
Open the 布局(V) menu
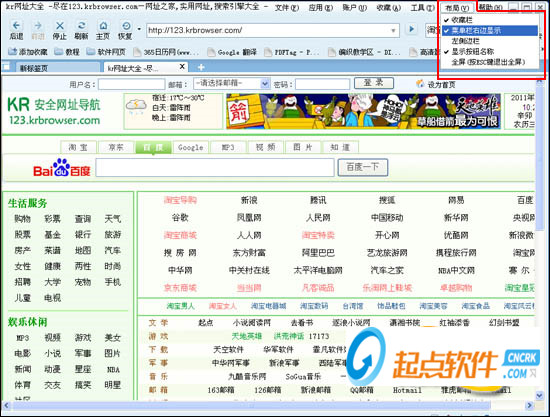coord(456,8)
